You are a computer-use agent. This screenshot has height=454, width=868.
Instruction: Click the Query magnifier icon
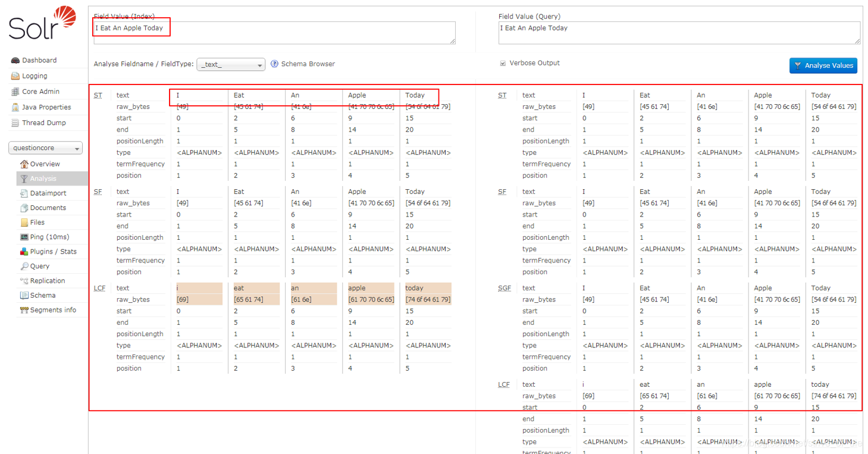(24, 266)
